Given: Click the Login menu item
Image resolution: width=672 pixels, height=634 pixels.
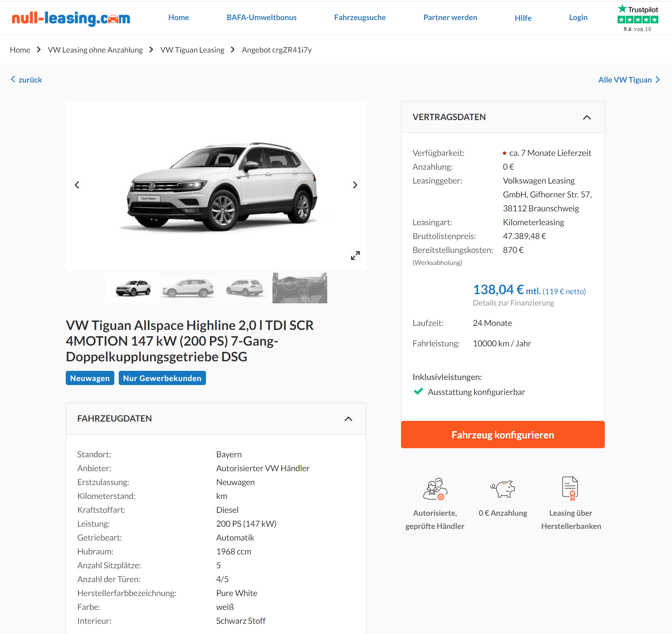Looking at the screenshot, I should (578, 18).
